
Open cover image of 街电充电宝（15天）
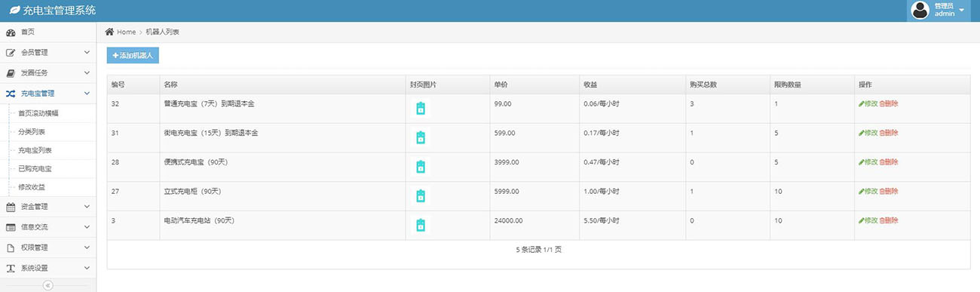tap(421, 138)
